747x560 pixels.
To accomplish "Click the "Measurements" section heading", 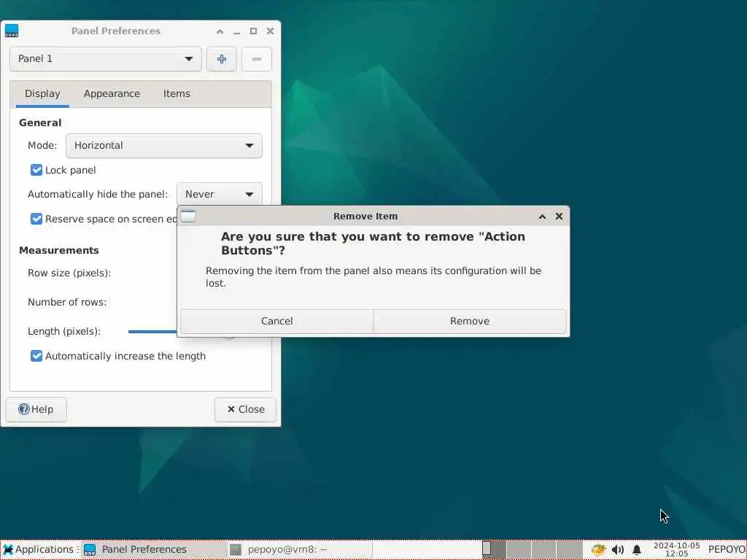I will click(x=59, y=251).
